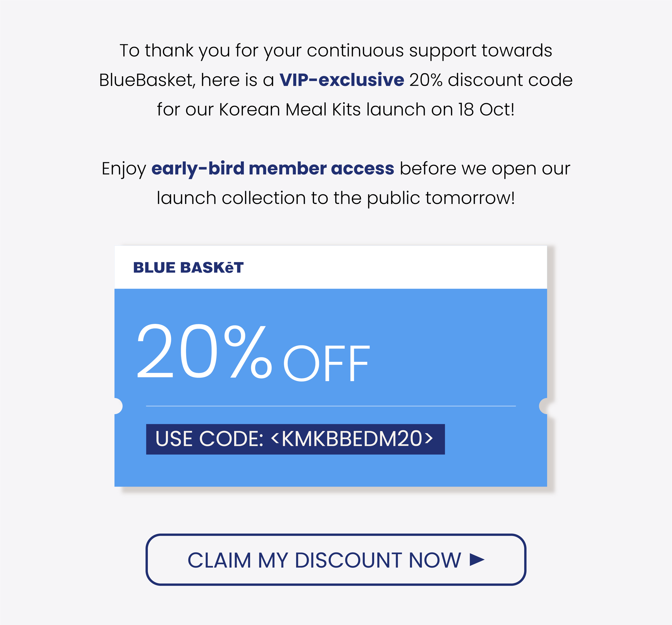Click the thin divider line on the coupon
The height and width of the screenshot is (625, 672).
click(331, 406)
